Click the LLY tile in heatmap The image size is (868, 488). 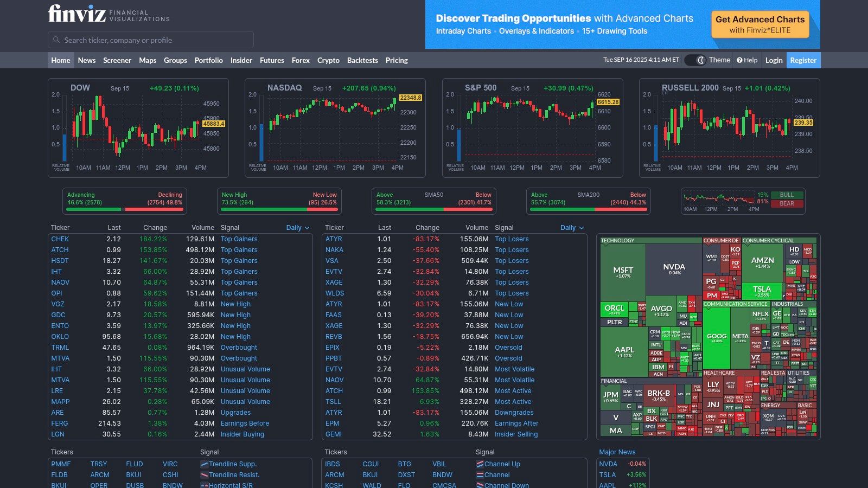(x=713, y=386)
